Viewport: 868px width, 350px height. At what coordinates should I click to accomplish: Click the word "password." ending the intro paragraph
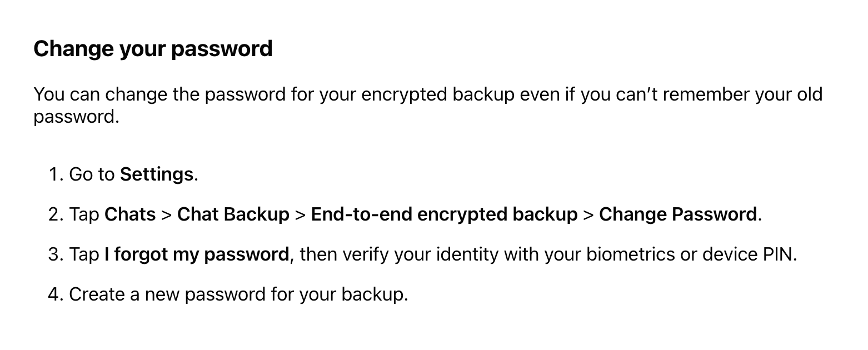pos(77,117)
